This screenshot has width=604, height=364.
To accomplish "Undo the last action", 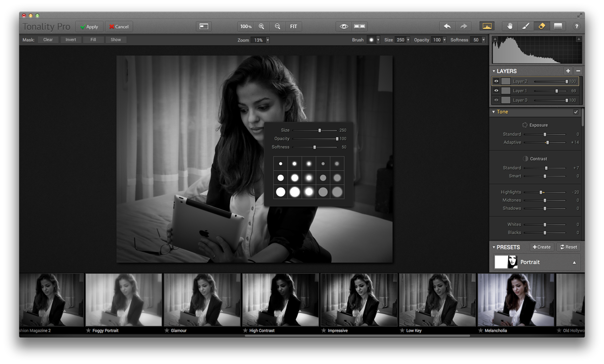I will click(x=447, y=26).
